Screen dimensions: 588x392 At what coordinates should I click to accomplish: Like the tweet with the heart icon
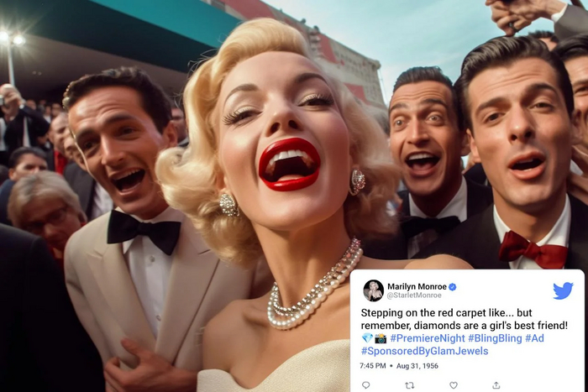coord(454,385)
